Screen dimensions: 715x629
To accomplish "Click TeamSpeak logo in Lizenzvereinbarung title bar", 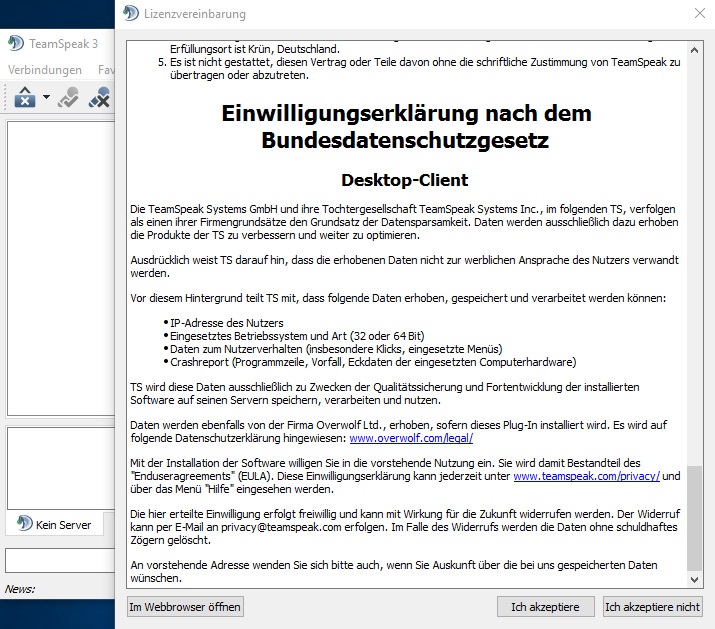I will pos(131,14).
